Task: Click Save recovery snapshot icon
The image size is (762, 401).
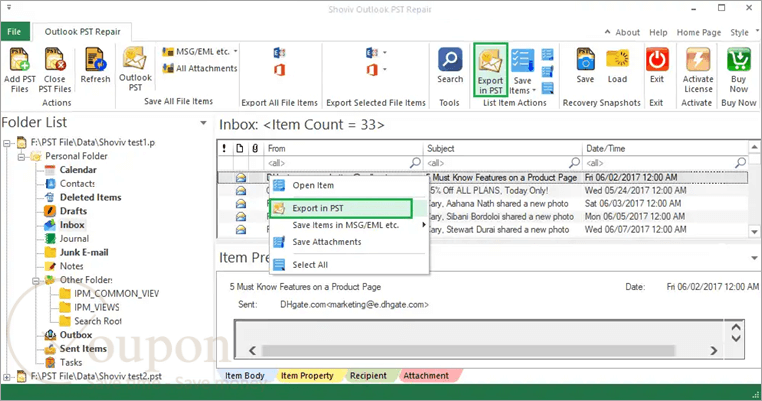Action: (x=585, y=60)
